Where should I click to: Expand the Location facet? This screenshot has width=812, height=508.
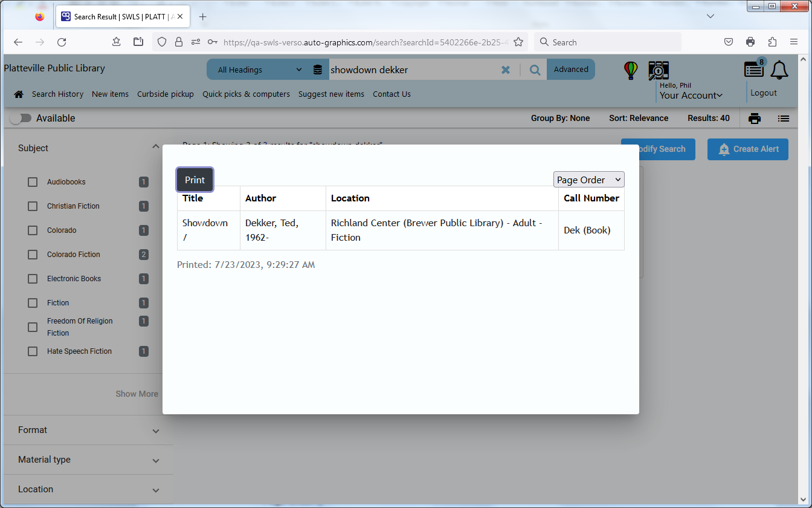(x=88, y=489)
